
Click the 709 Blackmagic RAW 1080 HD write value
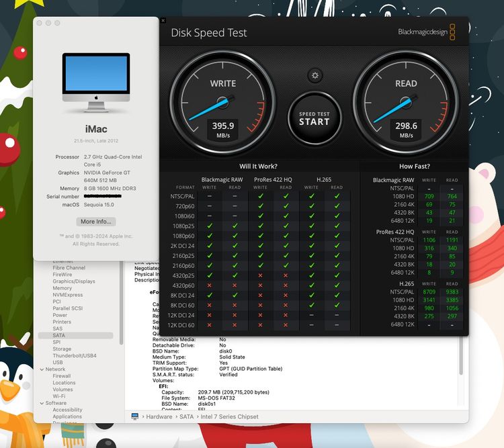(x=429, y=196)
